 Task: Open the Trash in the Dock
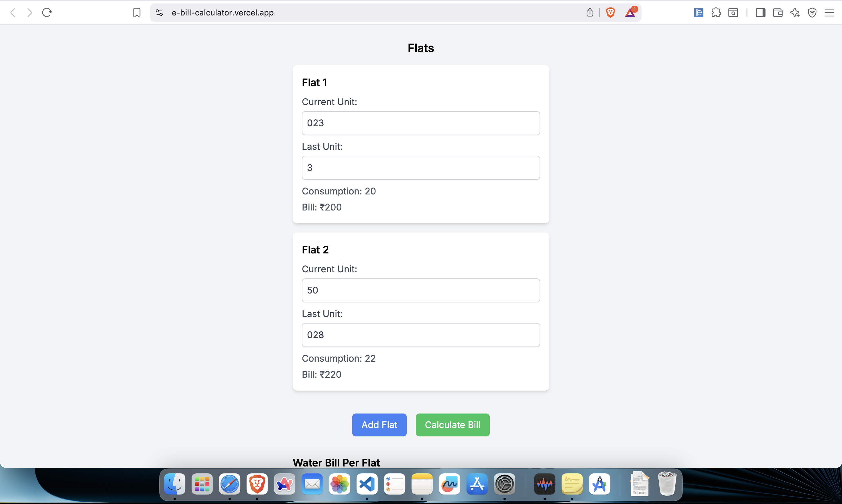coord(667,484)
